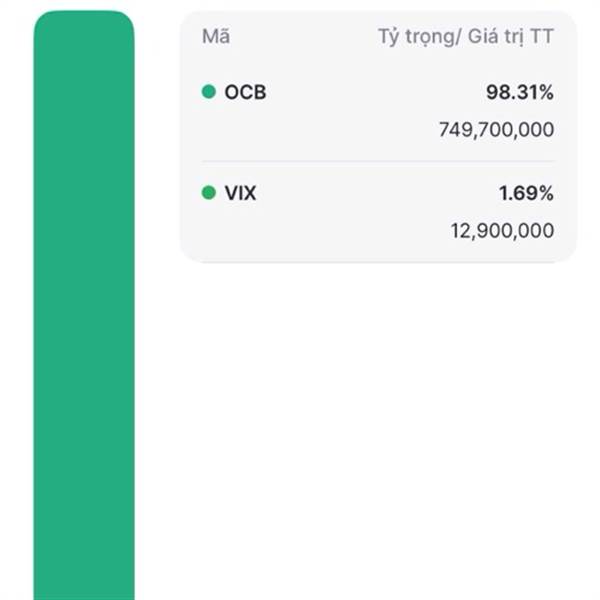Select the OCB ticker label
Screen dimensions: 600x600
245,92
